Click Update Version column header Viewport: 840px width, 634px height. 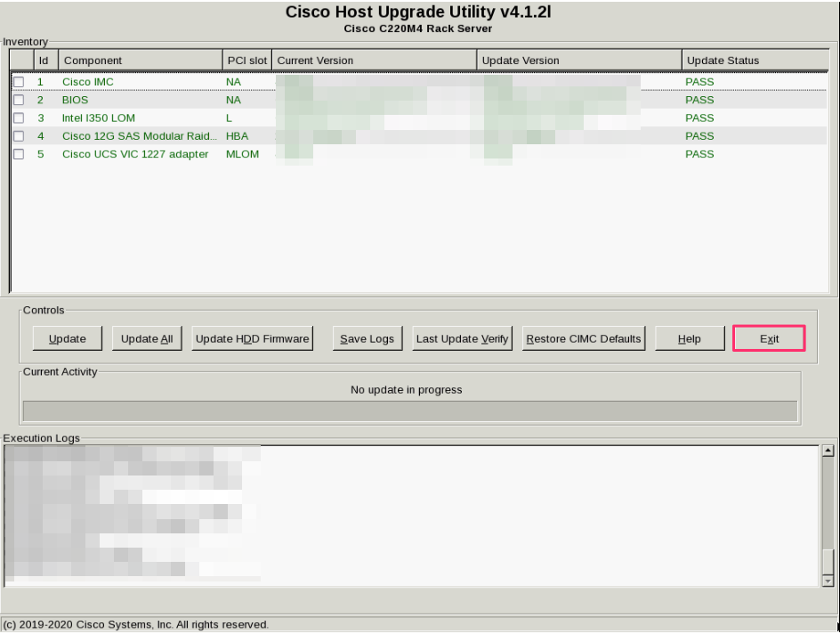click(x=579, y=61)
